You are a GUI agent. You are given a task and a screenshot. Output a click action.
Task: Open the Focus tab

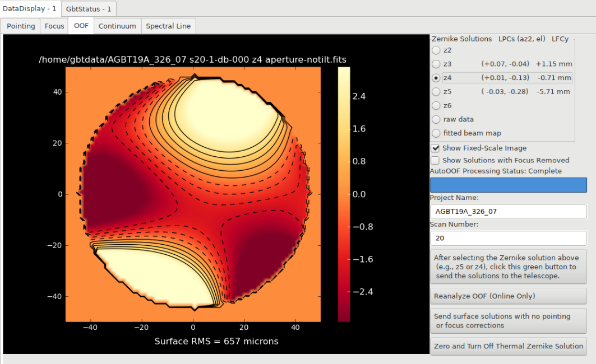coord(54,26)
